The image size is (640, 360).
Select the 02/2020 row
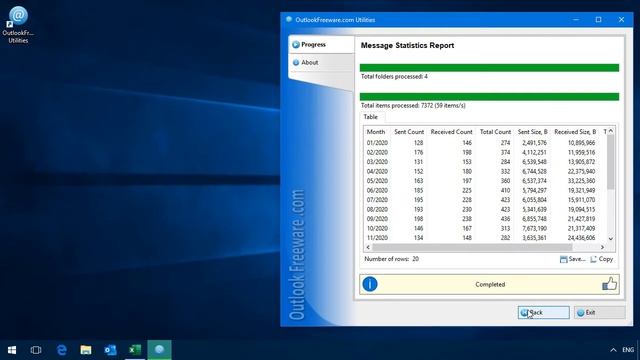pos(485,152)
